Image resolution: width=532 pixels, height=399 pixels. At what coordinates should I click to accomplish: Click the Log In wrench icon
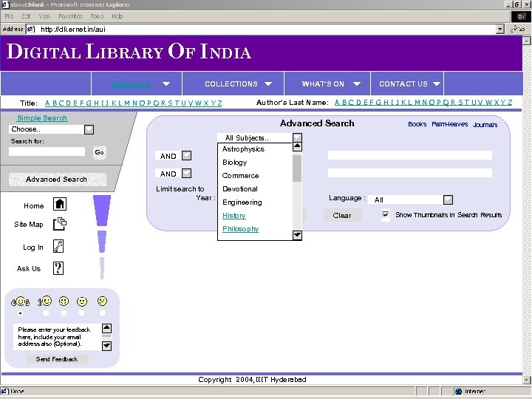click(58, 246)
